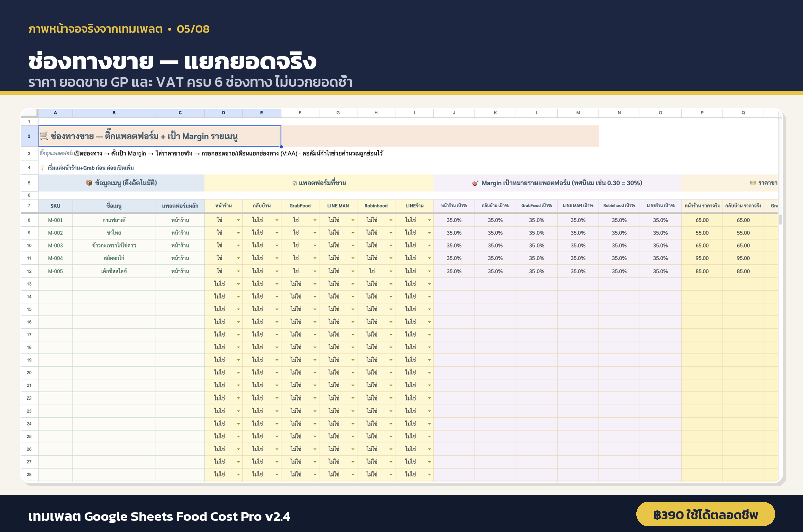
Task: Select the M-002 SKU cell
Action: tap(55, 233)
